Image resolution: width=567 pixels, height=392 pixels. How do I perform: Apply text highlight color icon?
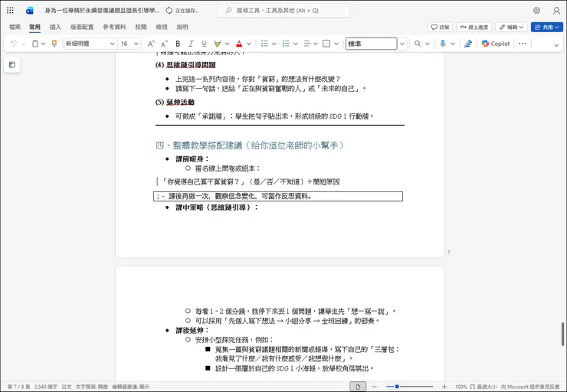218,44
